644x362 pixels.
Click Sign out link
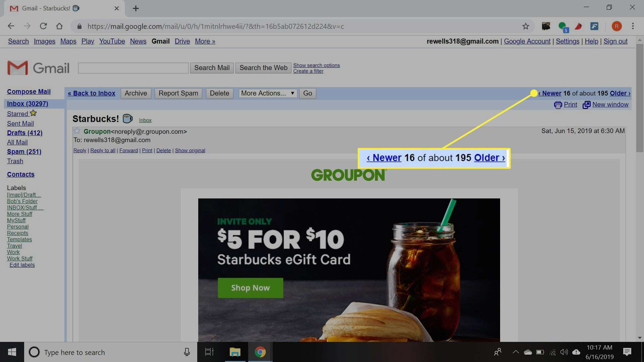coord(615,41)
